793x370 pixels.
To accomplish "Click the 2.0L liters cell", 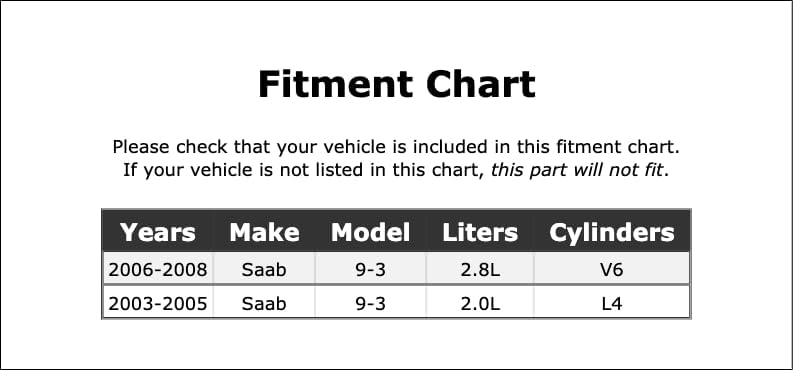I will point(479,303).
